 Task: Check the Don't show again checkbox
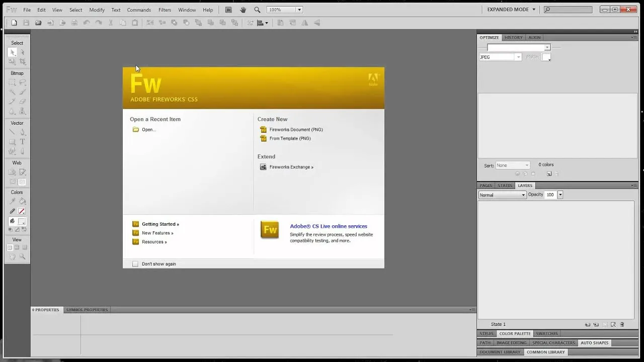pyautogui.click(x=135, y=264)
